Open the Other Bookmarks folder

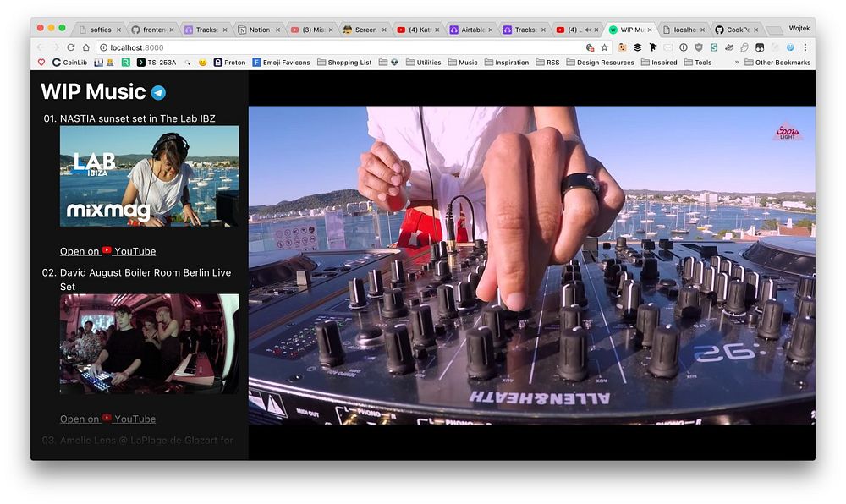coord(777,63)
